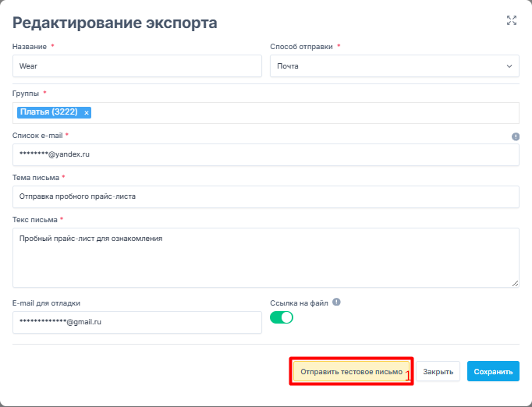Image resolution: width=532 pixels, height=407 pixels.
Task: Toggle the Ссылка на файл switch
Action: (282, 317)
